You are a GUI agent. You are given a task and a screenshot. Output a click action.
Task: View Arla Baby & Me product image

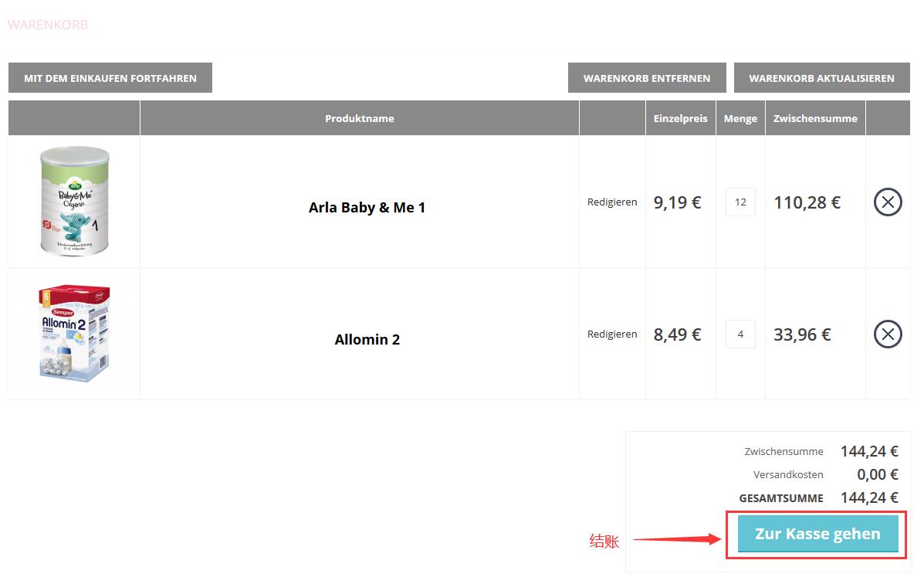tap(74, 201)
